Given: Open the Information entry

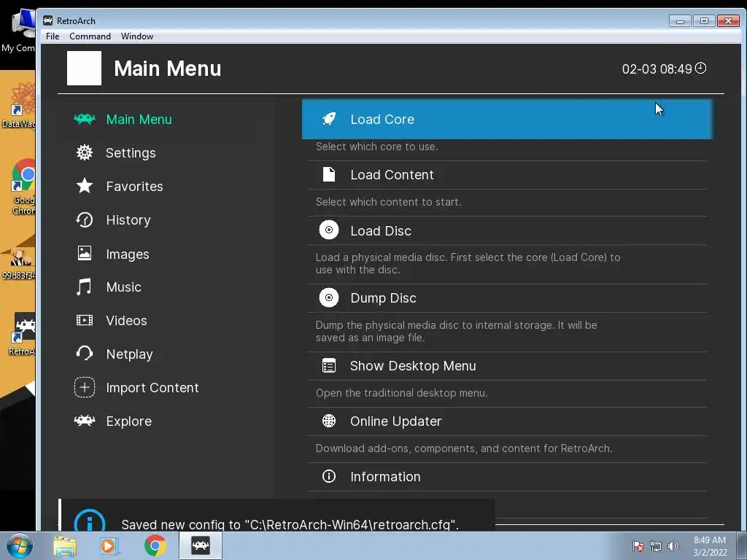Looking at the screenshot, I should (x=507, y=477).
